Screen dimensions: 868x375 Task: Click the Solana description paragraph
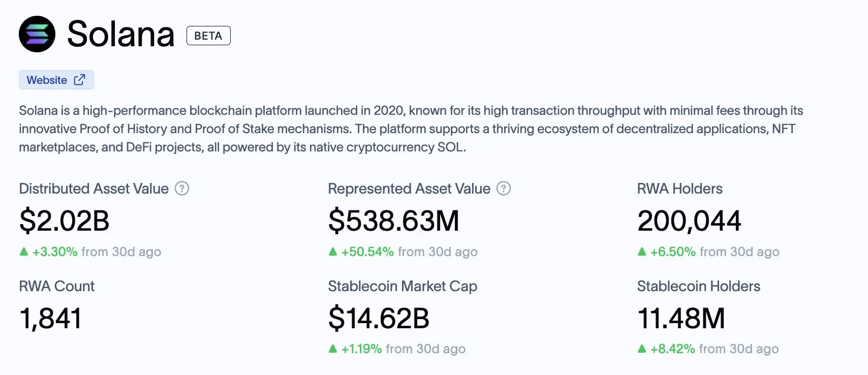coord(411,129)
